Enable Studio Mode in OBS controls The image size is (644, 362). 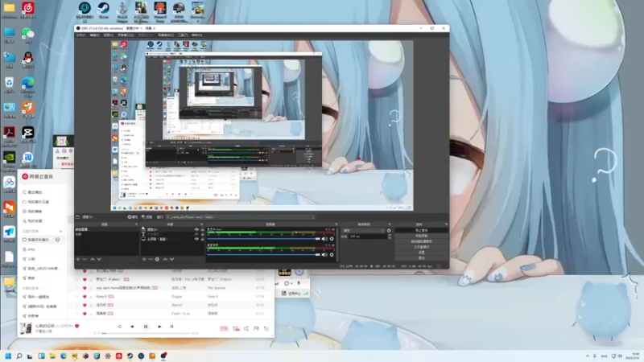pos(421,247)
